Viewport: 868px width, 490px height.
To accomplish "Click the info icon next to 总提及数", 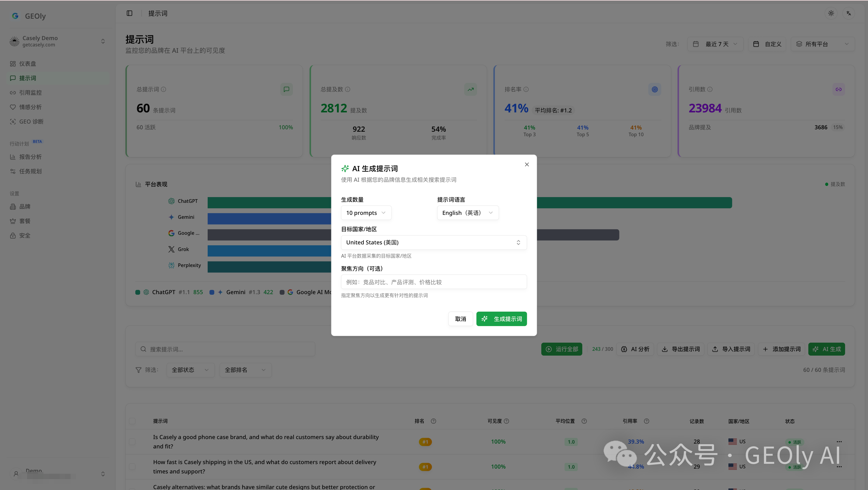I will (x=348, y=89).
